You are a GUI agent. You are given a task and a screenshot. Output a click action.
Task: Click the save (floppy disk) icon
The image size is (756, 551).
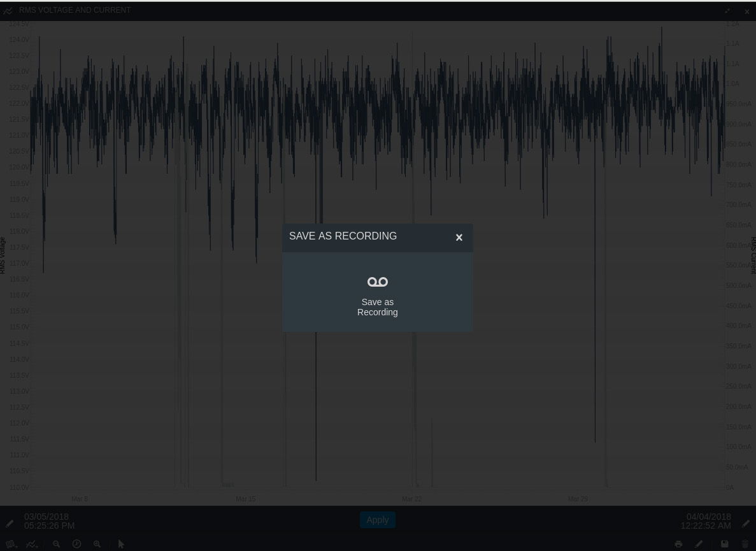click(x=725, y=544)
